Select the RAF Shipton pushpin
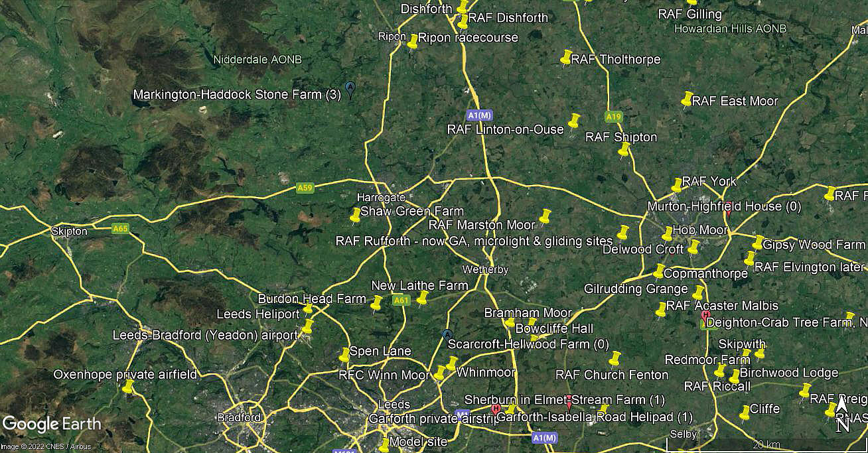Image resolution: width=868 pixels, height=453 pixels. click(x=624, y=151)
